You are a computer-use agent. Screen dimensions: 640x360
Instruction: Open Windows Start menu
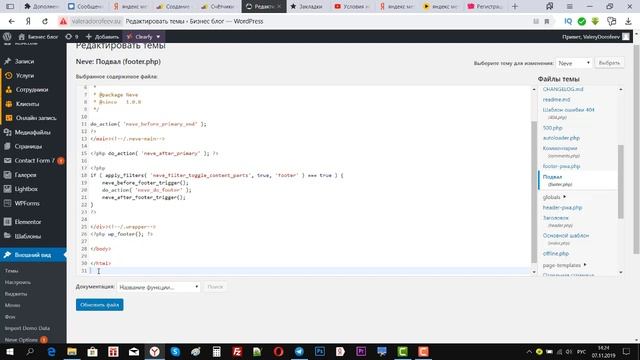pos(9,351)
